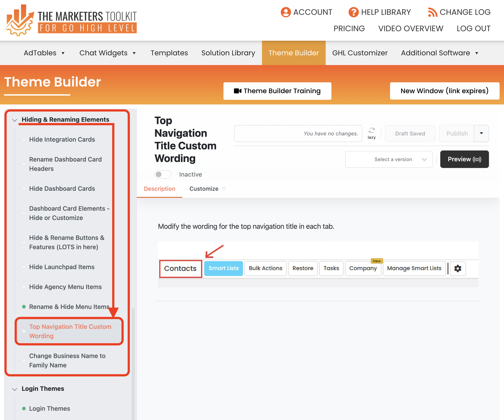
Task: Open the AdTables dropdown menu
Action: [x=44, y=53]
